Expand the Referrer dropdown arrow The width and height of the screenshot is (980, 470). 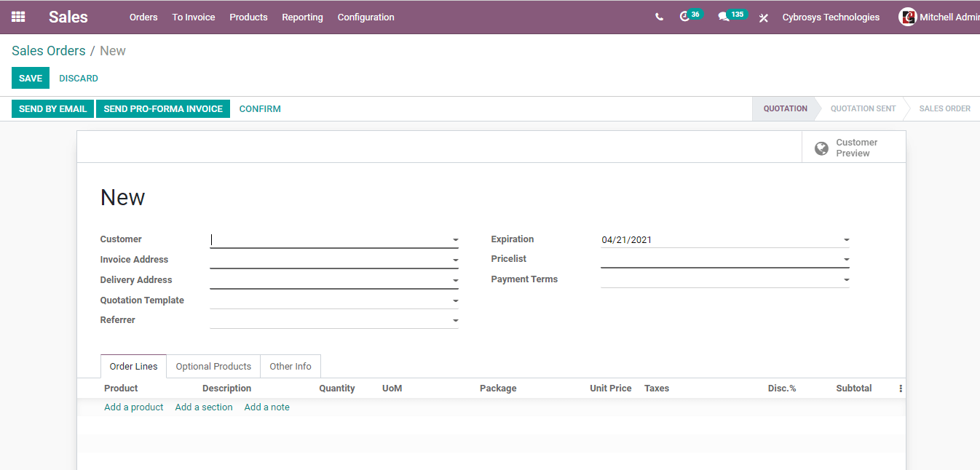455,321
